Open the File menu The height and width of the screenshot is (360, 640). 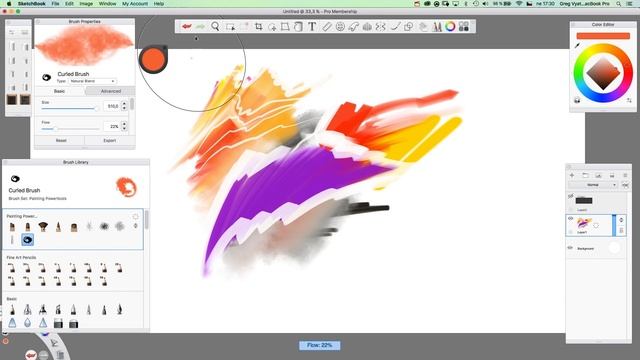point(55,3)
